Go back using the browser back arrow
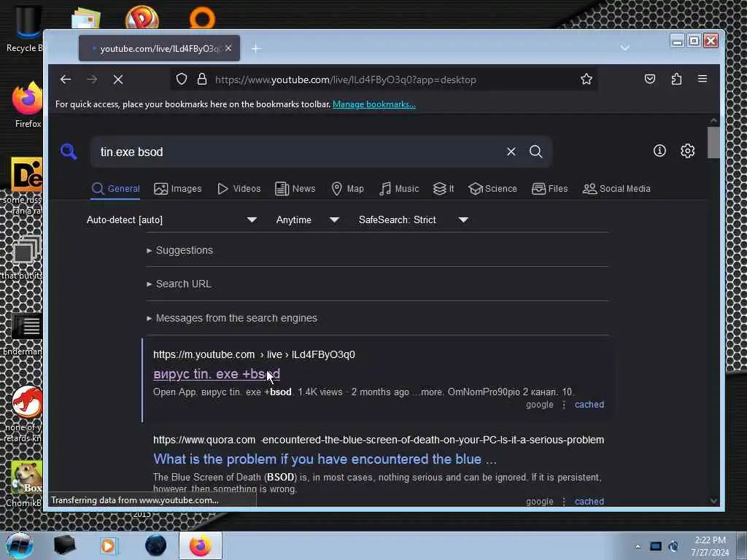The image size is (747, 560). pos(66,79)
